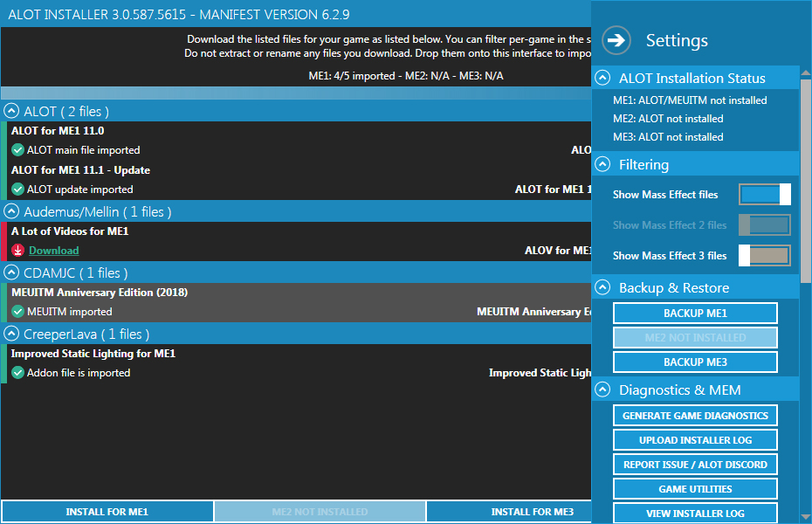Screen dimensions: 812x524
Task: Collapse the ALOT ( 2 files ) group
Action: pyautogui.click(x=11, y=111)
